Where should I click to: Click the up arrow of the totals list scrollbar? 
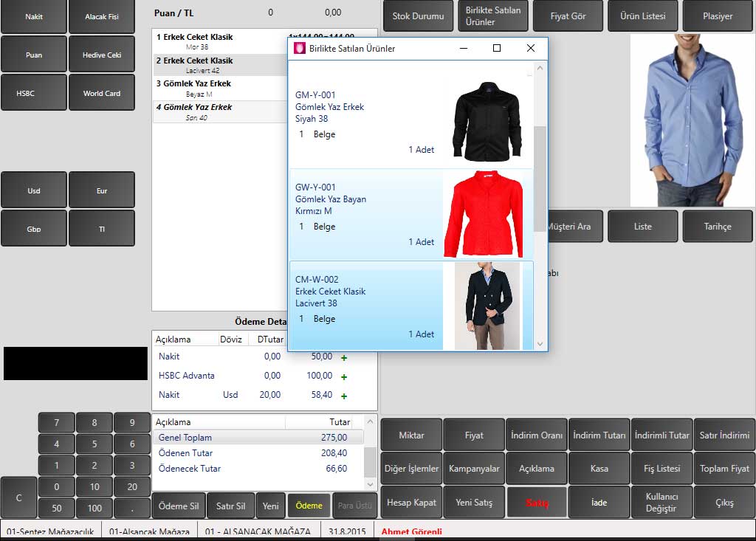coord(370,421)
